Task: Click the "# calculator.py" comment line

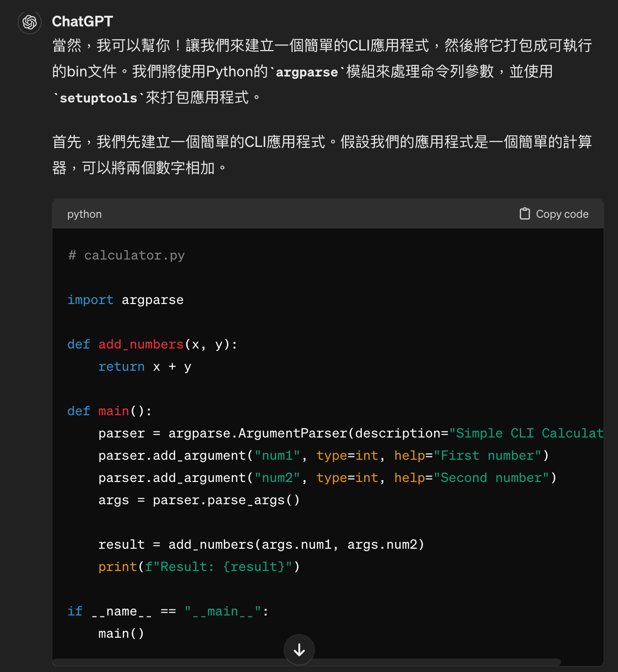Action: [x=126, y=255]
